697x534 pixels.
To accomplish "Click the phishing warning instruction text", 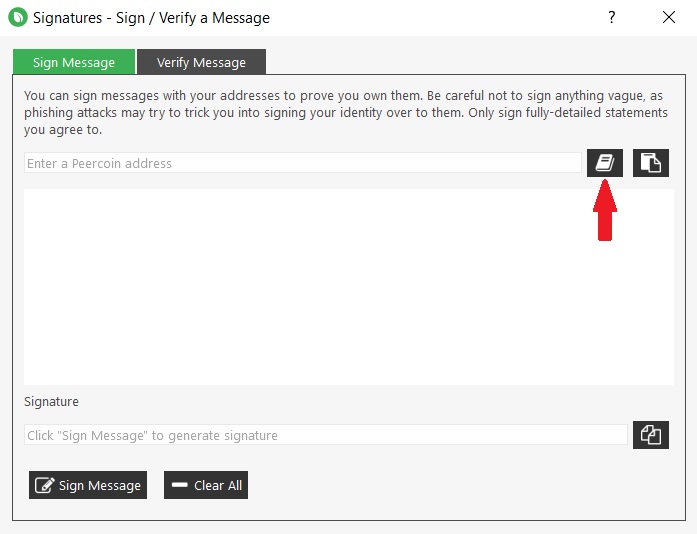I will (343, 112).
